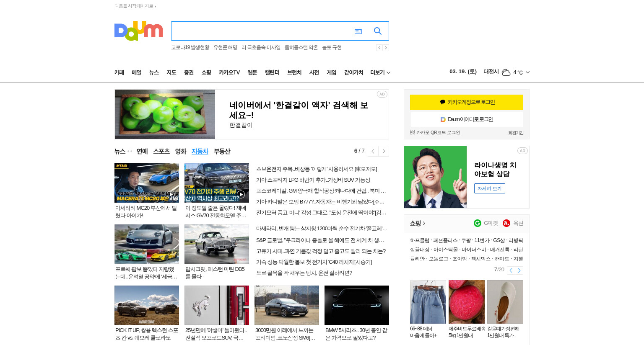644x345 pixels.
Task: Open 카카오TV in the navigation bar
Action: pyautogui.click(x=229, y=72)
